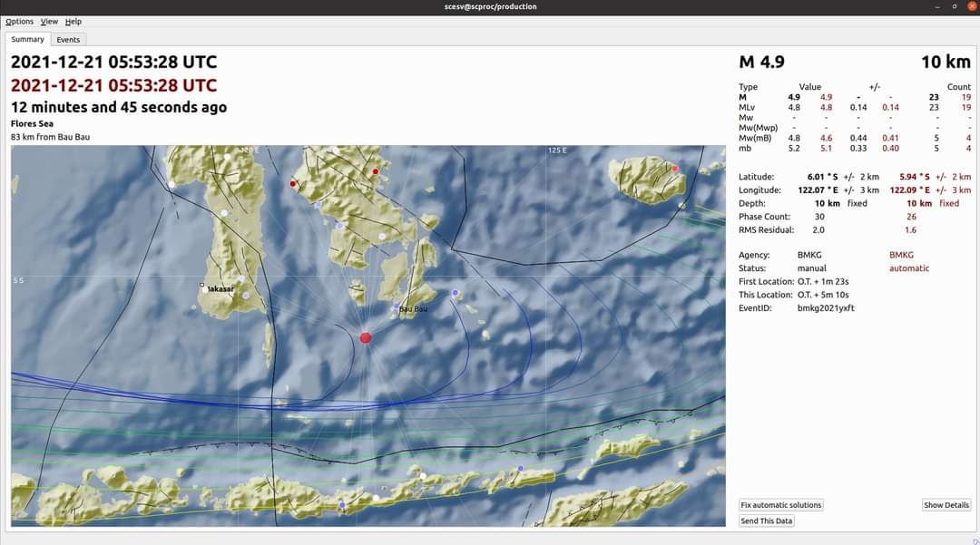Click the red station dot on Sulawesi's west coast
The image size is (980, 545).
tap(293, 183)
